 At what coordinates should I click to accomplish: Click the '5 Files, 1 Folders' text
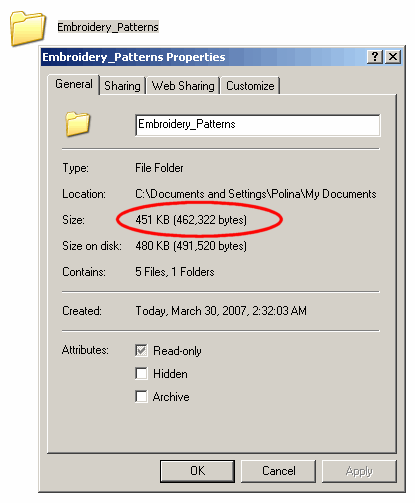(x=175, y=272)
